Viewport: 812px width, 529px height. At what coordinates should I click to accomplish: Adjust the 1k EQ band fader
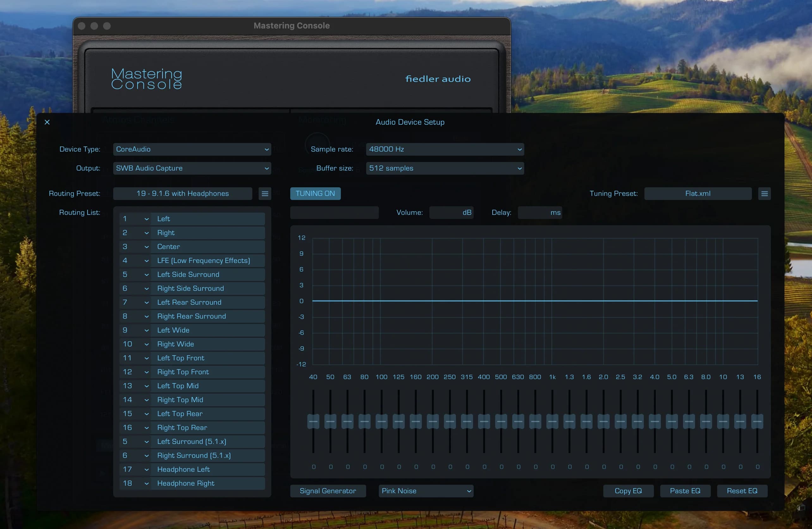[x=552, y=421]
